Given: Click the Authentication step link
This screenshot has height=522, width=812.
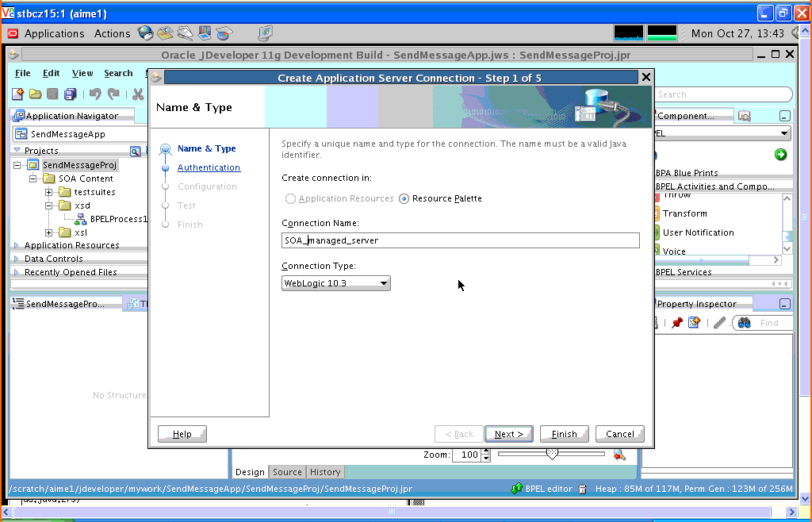Looking at the screenshot, I should point(209,167).
